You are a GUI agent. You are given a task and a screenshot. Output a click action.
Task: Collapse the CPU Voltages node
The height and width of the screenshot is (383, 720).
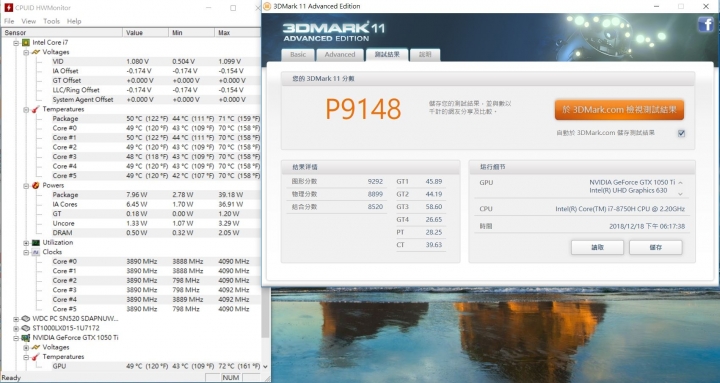pos(26,52)
